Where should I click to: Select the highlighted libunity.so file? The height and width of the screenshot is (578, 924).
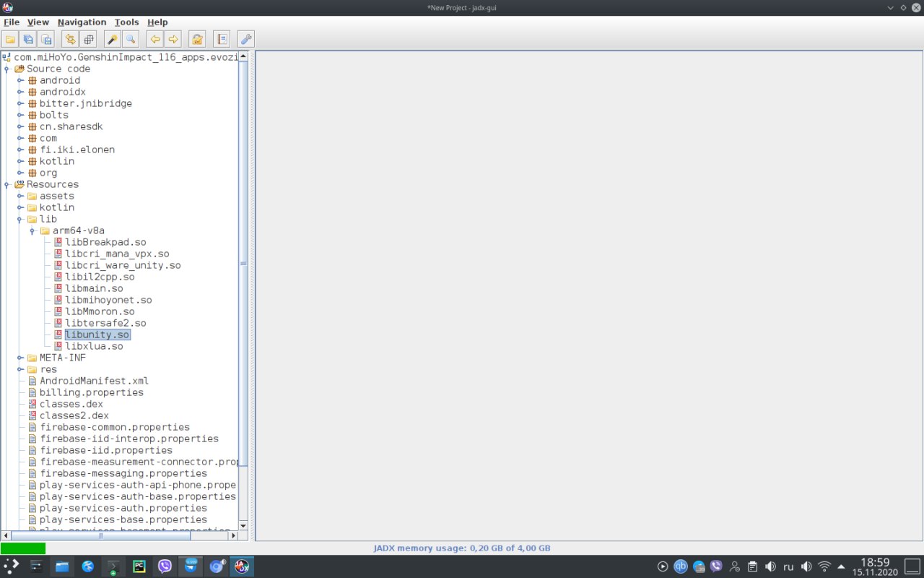pos(97,335)
